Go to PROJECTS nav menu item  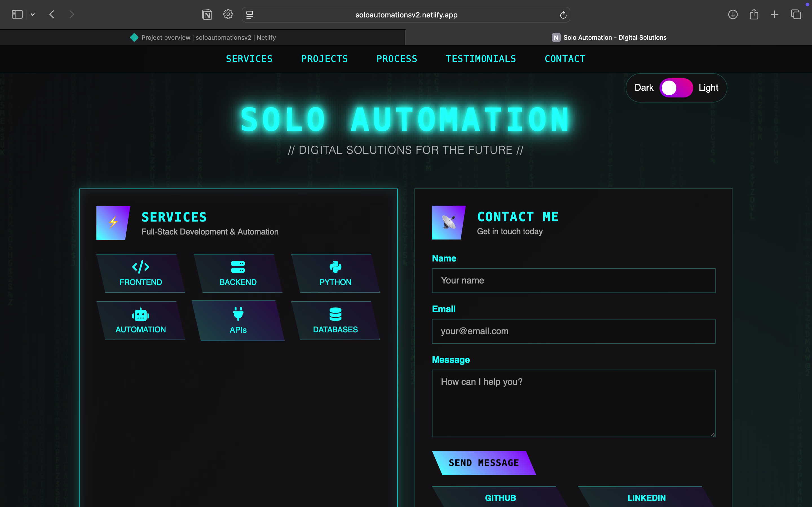[x=325, y=59]
